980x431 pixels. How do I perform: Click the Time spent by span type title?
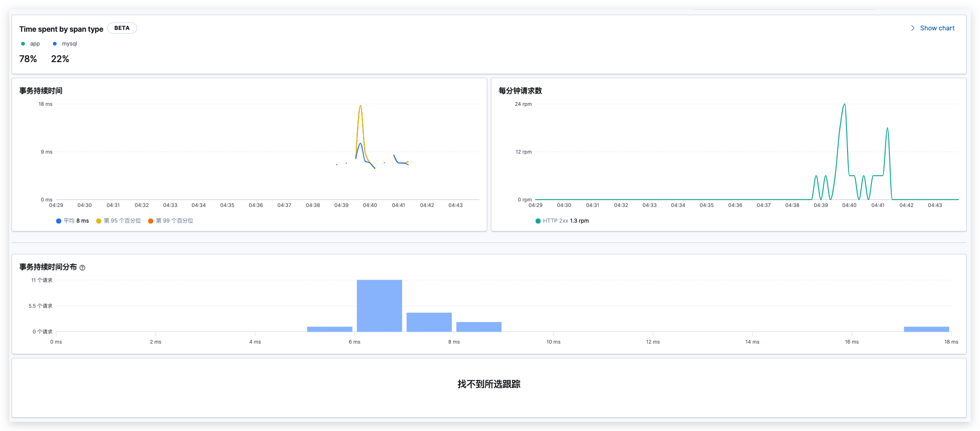(x=61, y=29)
